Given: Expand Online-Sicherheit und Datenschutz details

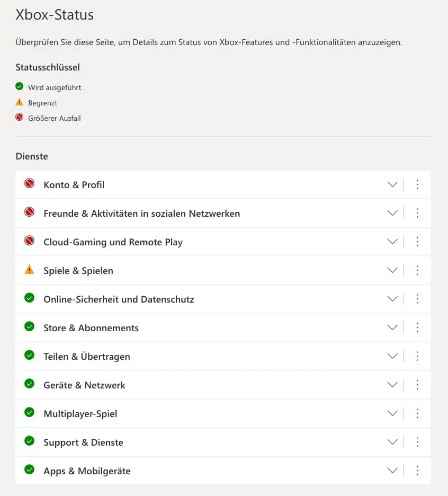Looking at the screenshot, I should [x=392, y=299].
